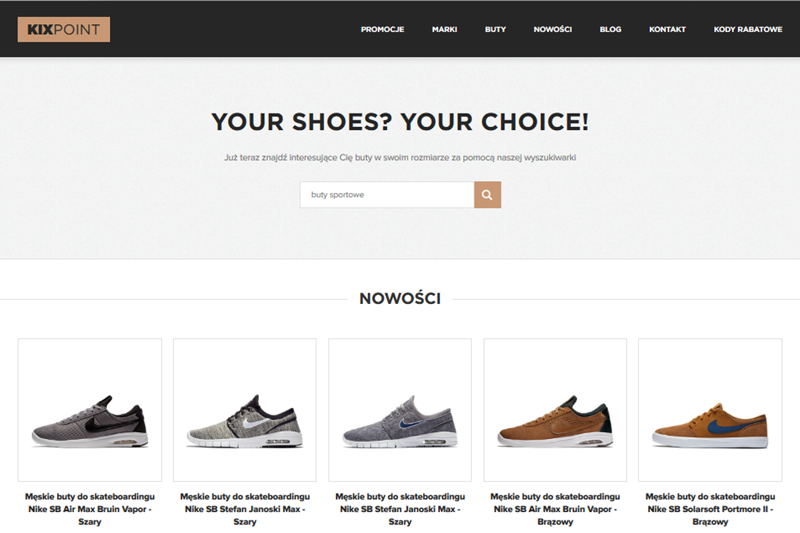
Task: Open the KIXPOINT logo homepage
Action: point(64,30)
